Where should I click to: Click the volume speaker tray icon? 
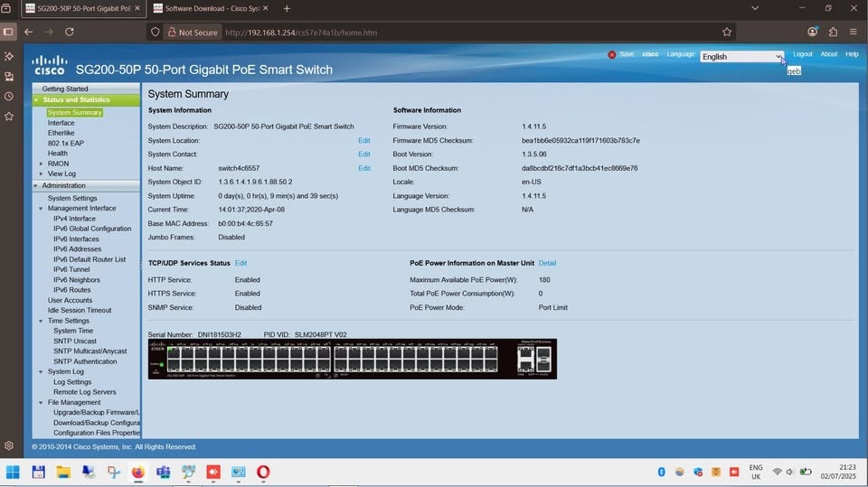(x=790, y=472)
